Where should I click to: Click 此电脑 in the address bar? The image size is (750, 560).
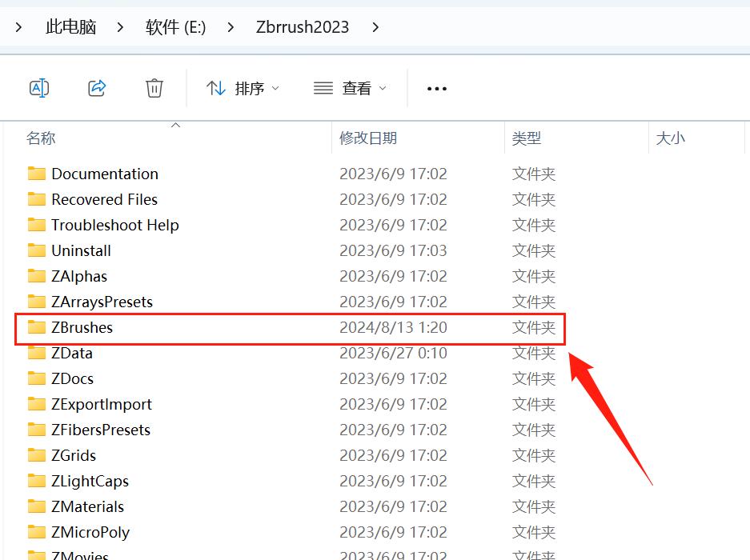[x=70, y=27]
